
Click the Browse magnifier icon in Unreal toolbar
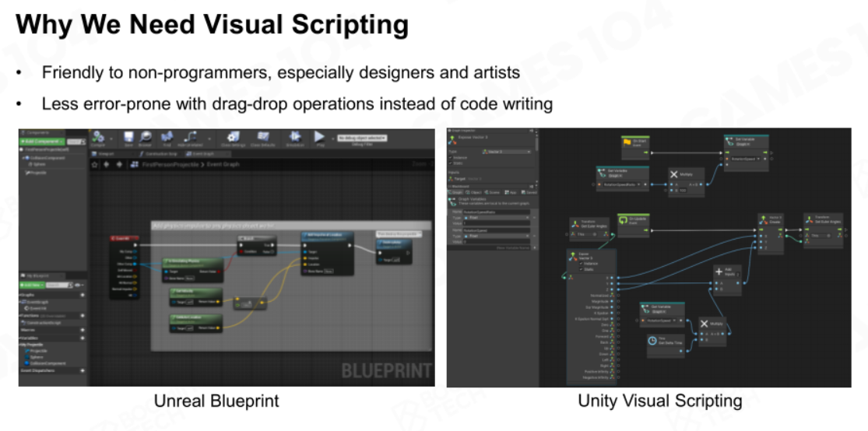tap(146, 137)
